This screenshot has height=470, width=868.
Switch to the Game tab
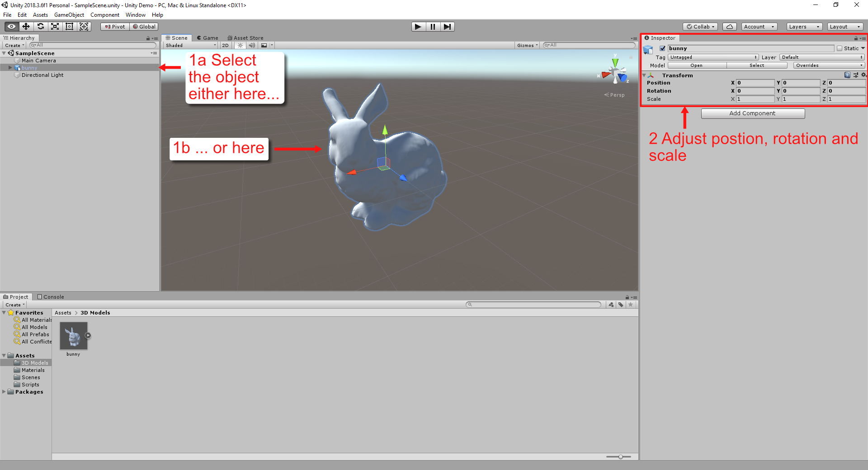pyautogui.click(x=208, y=38)
